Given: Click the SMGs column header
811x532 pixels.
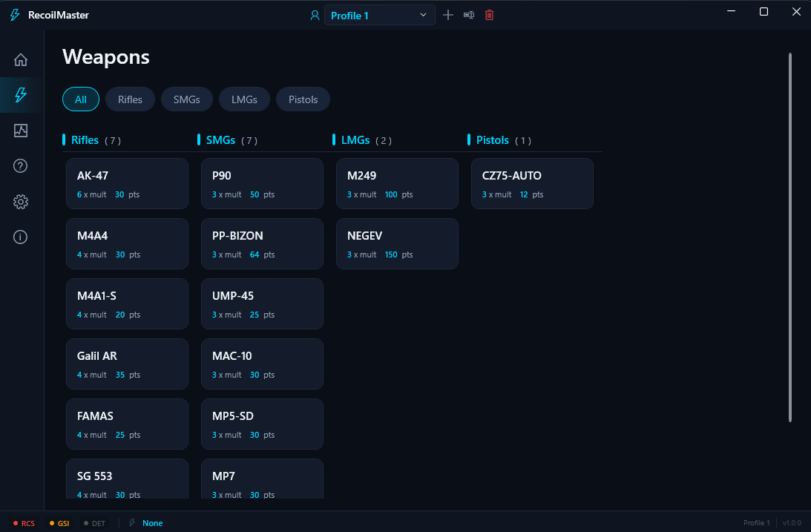Looking at the screenshot, I should (228, 140).
